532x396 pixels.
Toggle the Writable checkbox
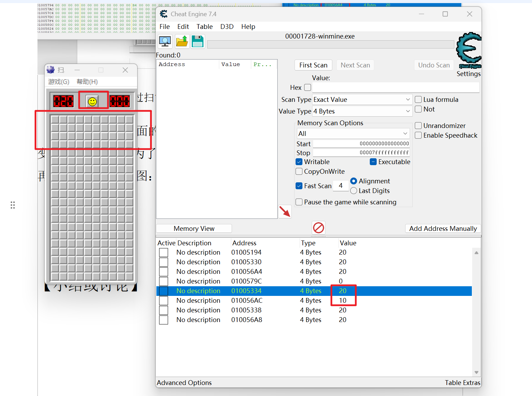coord(299,162)
